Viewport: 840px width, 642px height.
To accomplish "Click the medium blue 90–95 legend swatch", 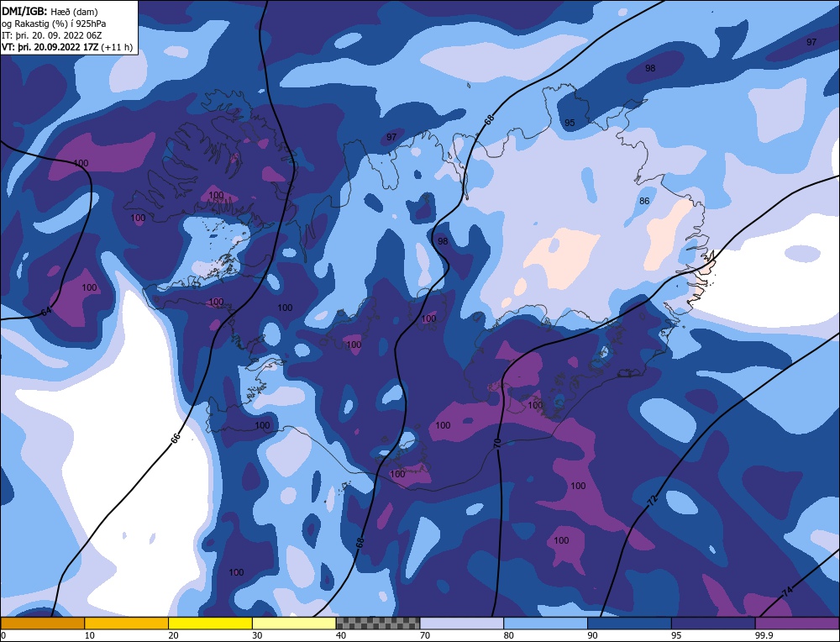I will tap(629, 623).
